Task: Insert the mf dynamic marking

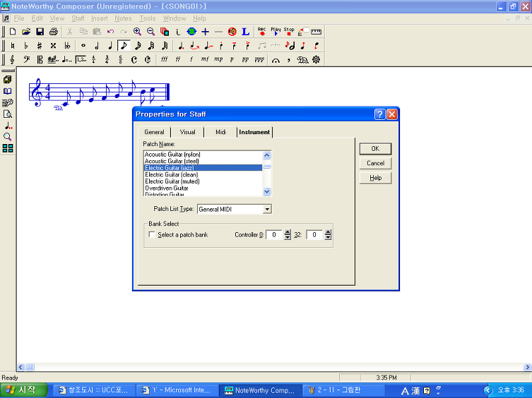Action: [x=205, y=59]
